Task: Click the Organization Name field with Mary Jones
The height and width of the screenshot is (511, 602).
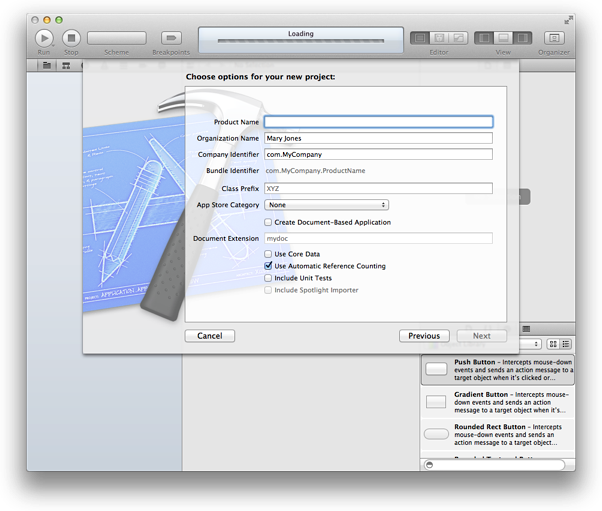Action: click(x=378, y=138)
